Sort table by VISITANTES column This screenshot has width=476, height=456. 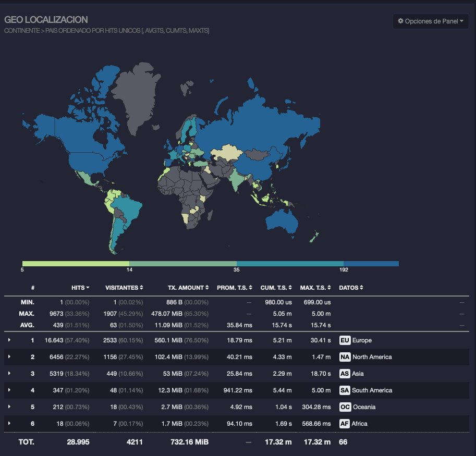tap(124, 288)
